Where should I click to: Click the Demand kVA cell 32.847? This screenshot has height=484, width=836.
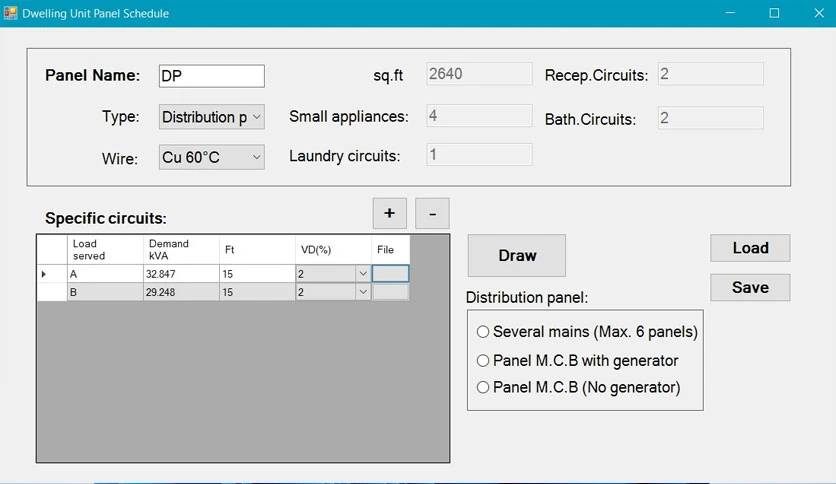(181, 273)
